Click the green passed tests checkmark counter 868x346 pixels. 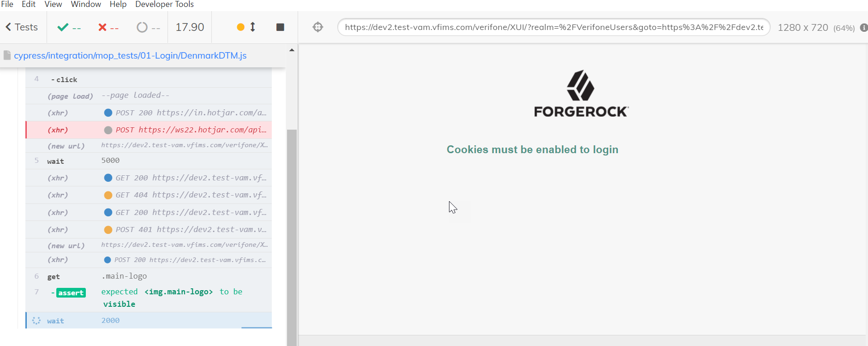(69, 28)
